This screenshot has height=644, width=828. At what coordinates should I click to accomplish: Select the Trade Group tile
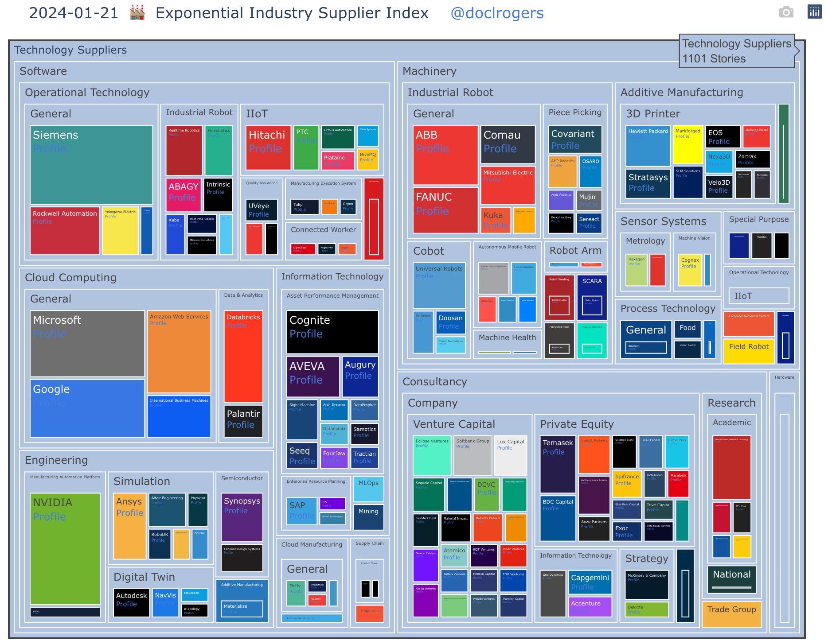[x=732, y=614]
